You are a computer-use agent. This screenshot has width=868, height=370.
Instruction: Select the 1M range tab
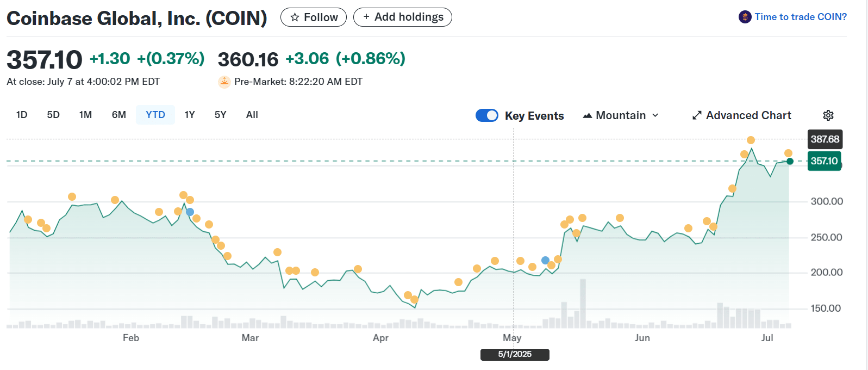(85, 115)
